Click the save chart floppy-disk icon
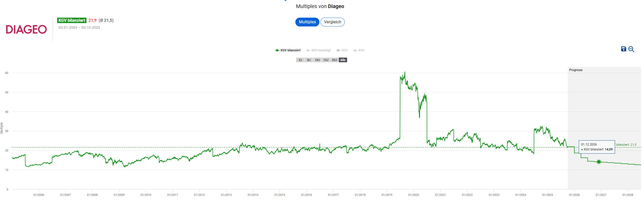The width and height of the screenshot is (644, 200). click(x=624, y=49)
